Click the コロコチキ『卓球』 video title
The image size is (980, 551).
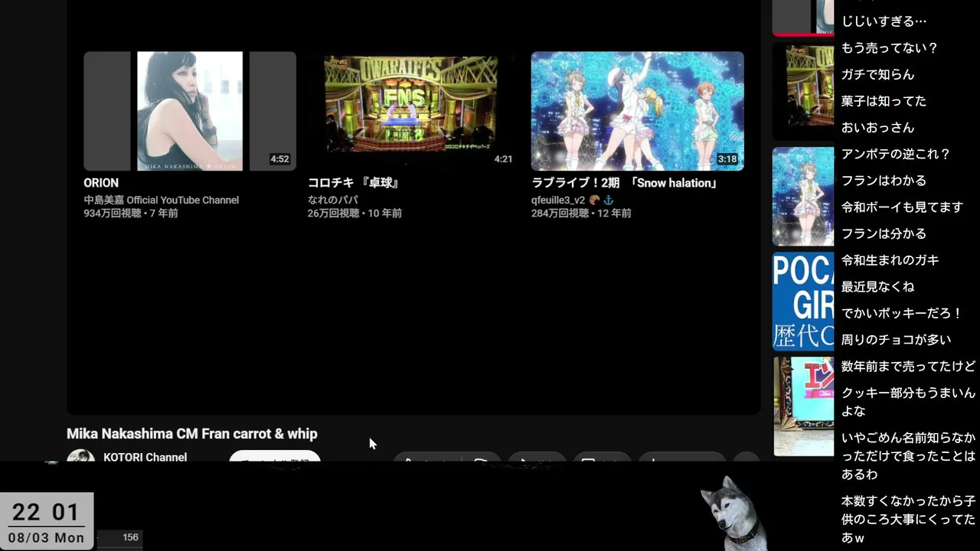(354, 183)
